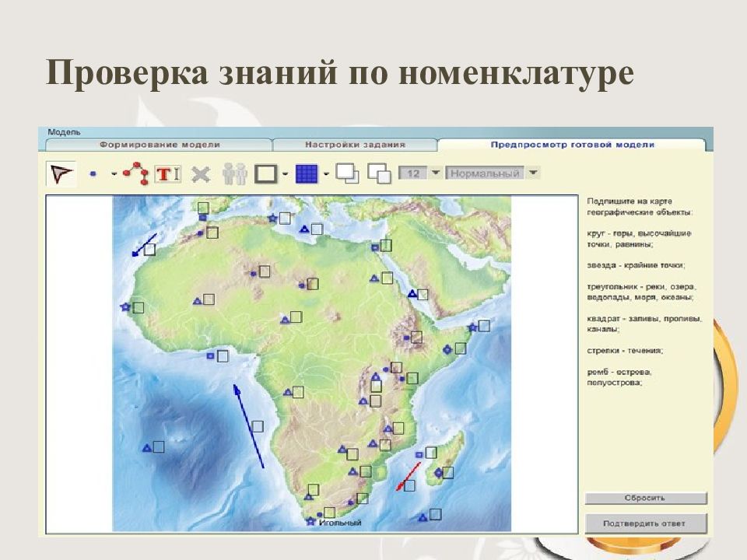Click the Подтвердить ответ button
This screenshot has height=560, width=747.
point(645,523)
